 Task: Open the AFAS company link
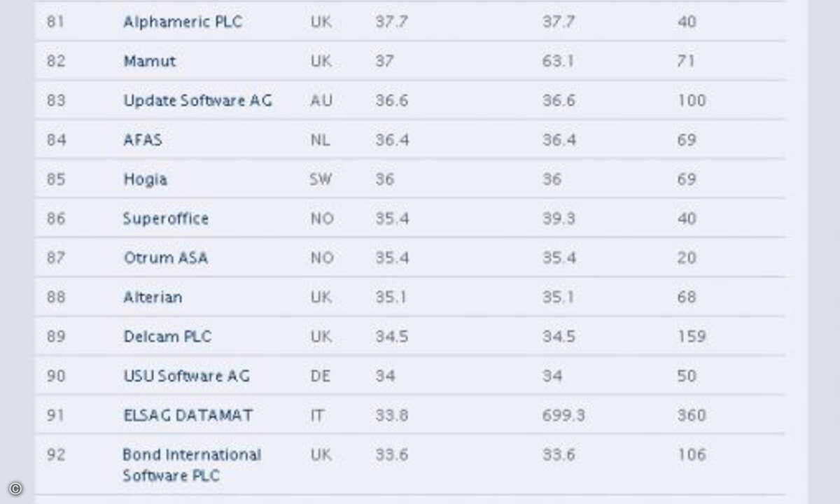(x=143, y=139)
